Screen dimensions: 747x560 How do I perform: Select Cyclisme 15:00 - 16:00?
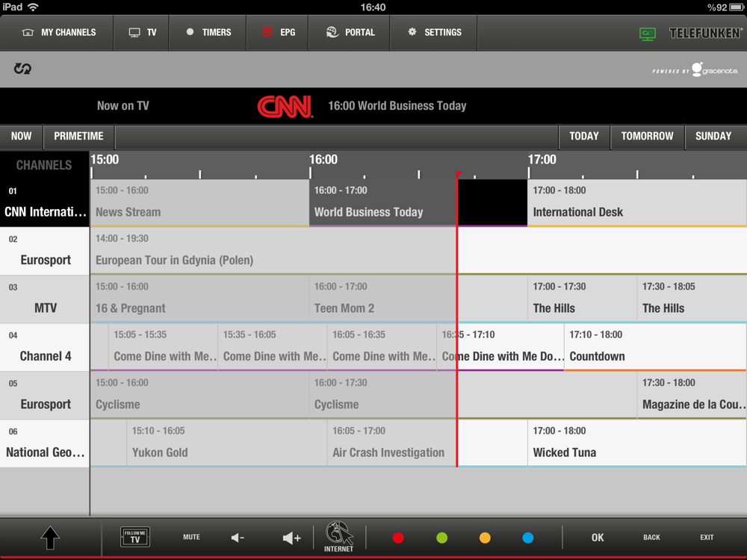199,395
